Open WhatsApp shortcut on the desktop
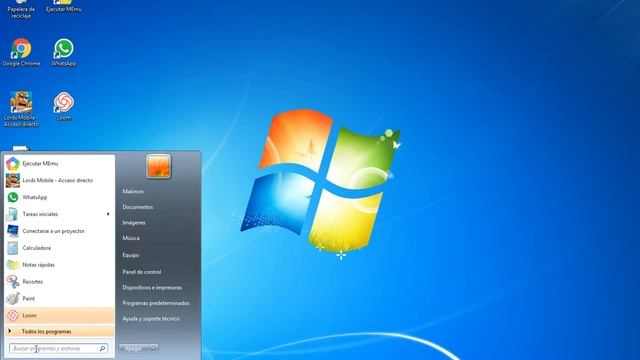 pyautogui.click(x=64, y=52)
